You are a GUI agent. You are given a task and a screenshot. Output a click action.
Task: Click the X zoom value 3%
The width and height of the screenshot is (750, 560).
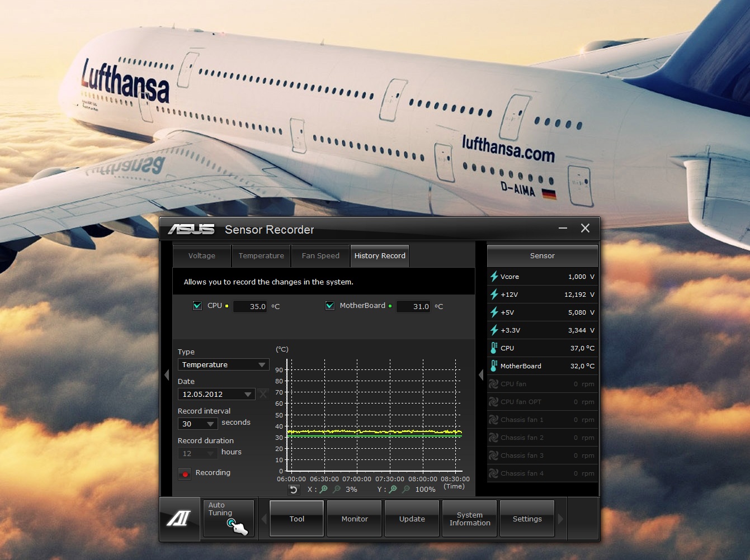[x=351, y=490]
